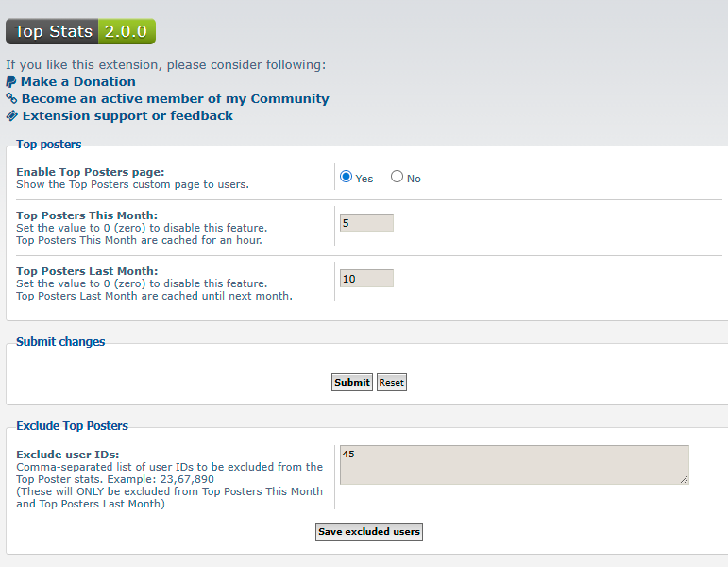The height and width of the screenshot is (567, 728).
Task: Click the Exclude user IDs label
Action: click(68, 455)
